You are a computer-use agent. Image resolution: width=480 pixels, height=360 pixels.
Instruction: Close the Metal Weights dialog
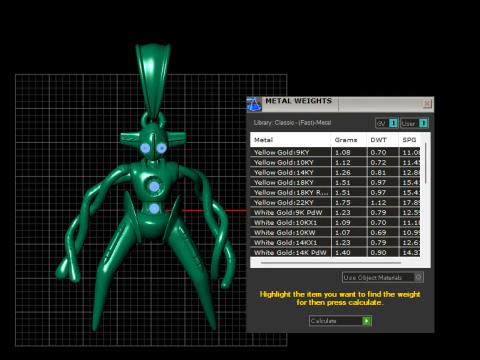coord(427,104)
